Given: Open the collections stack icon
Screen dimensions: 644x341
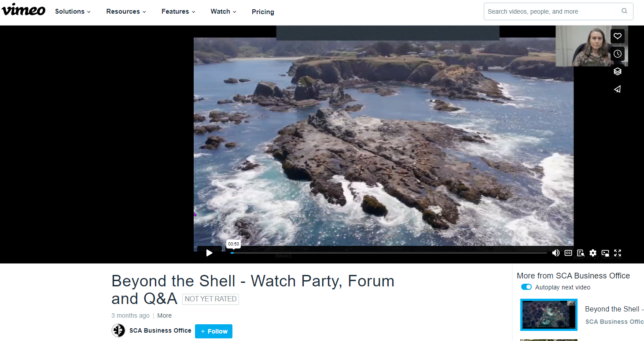Looking at the screenshot, I should point(618,71).
